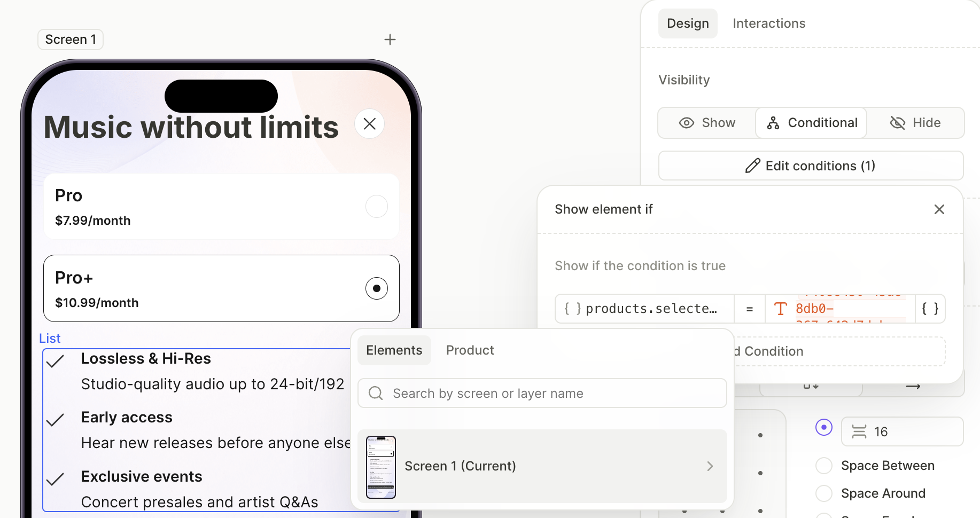Click the text value field 8db0-
The width and height of the screenshot is (980, 518).
[x=840, y=309]
